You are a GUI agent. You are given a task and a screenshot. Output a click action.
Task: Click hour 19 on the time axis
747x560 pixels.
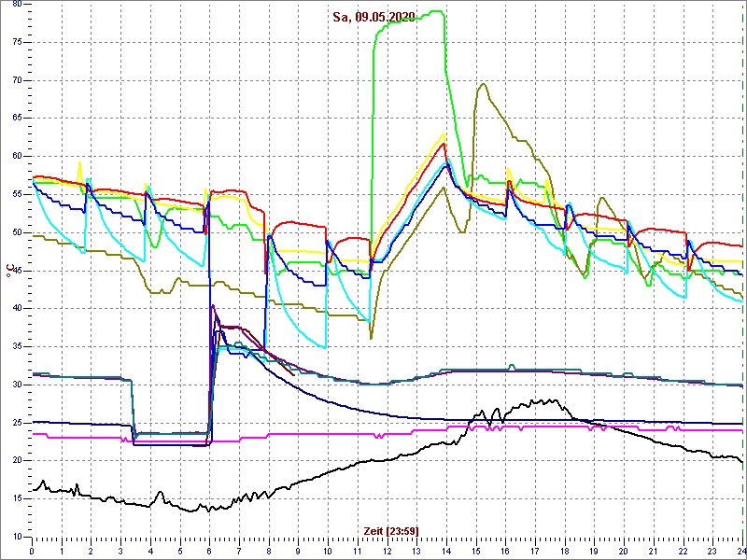594,550
